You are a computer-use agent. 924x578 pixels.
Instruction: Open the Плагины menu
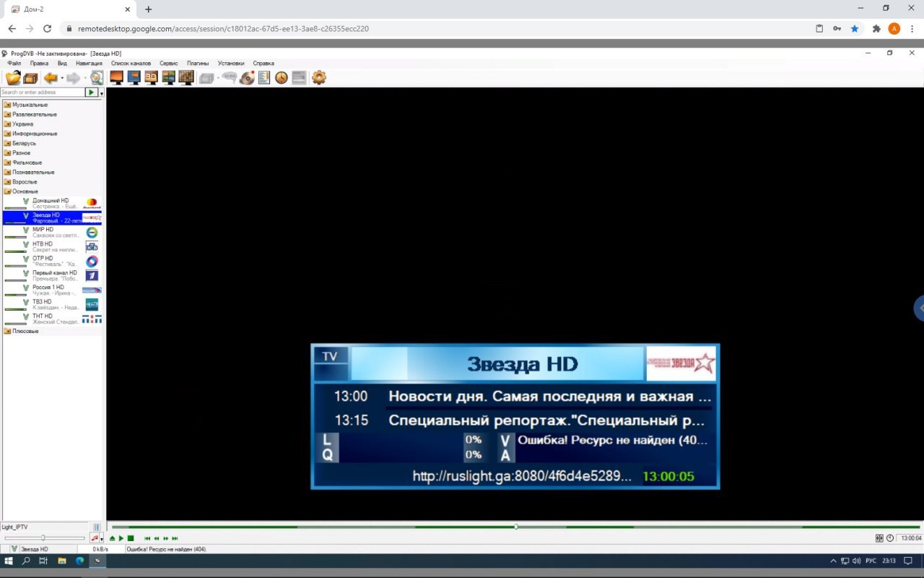[x=198, y=64]
